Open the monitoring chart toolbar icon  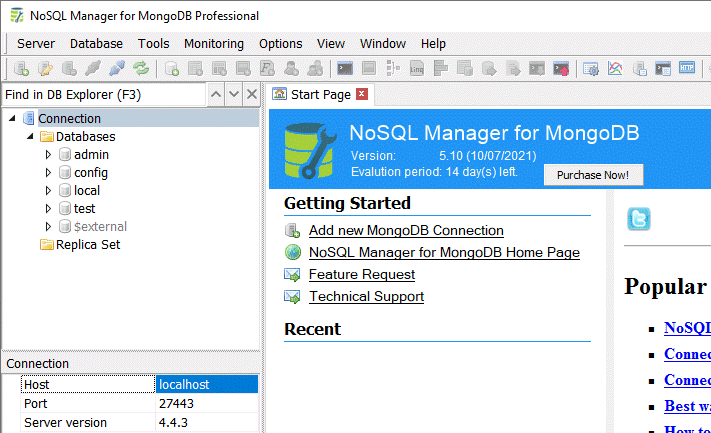tap(615, 69)
